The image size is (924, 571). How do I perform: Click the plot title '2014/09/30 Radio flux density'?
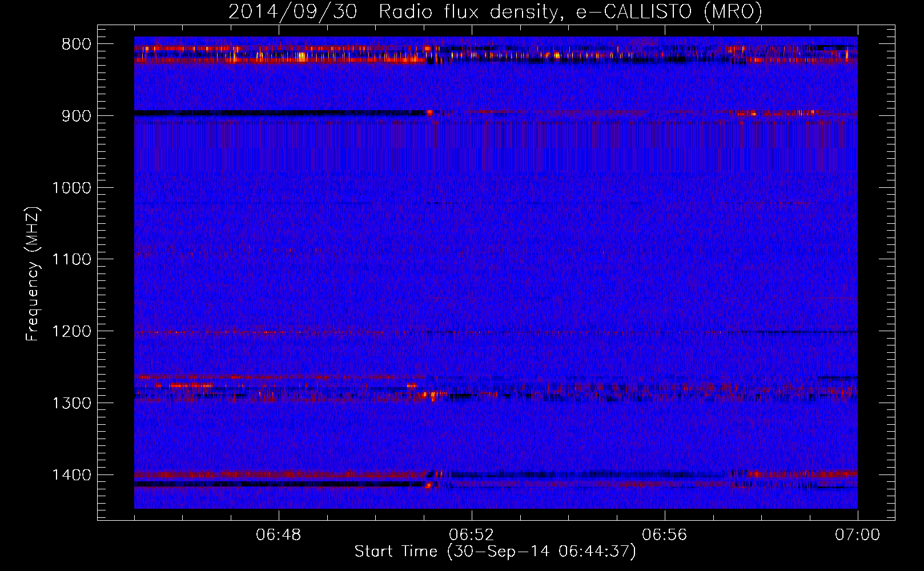(x=495, y=11)
